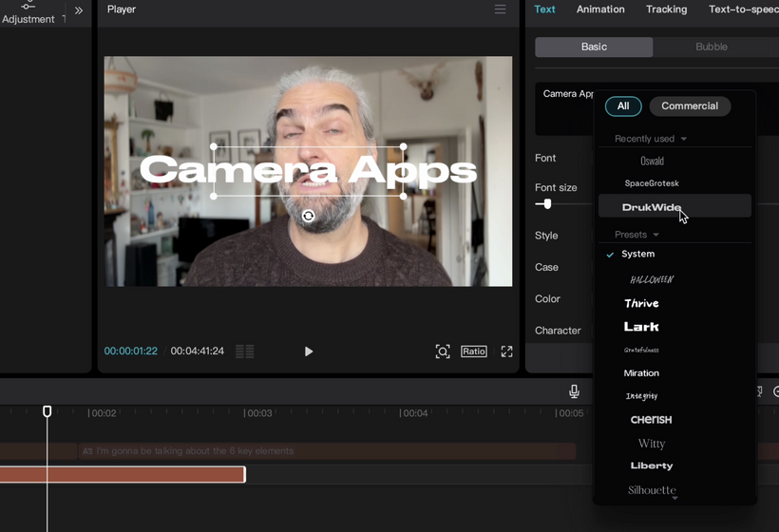The width and height of the screenshot is (779, 532).
Task: Click the microphone voiceover icon above timeline
Action: (x=574, y=391)
